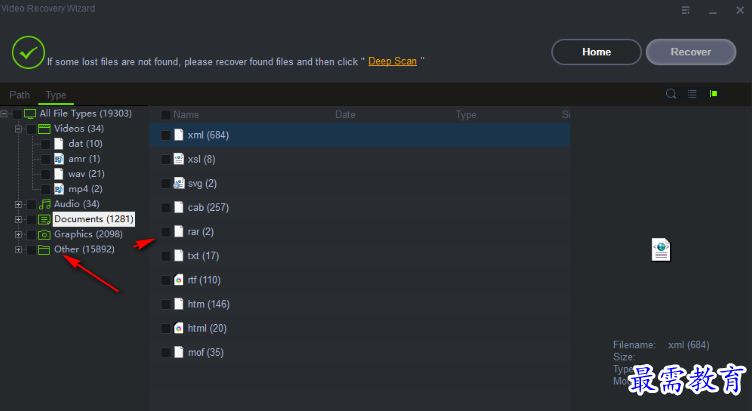The width and height of the screenshot is (752, 411).
Task: Collapse the Videos (34) tree node
Action: click(18, 129)
